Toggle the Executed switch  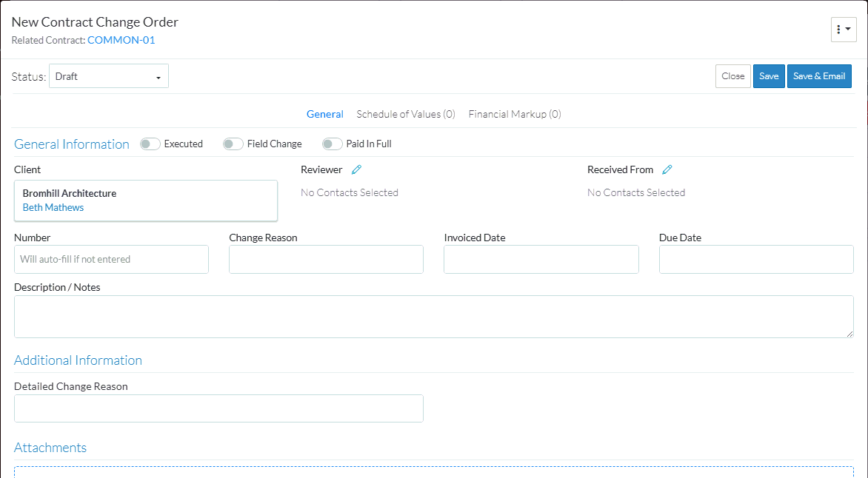[150, 144]
